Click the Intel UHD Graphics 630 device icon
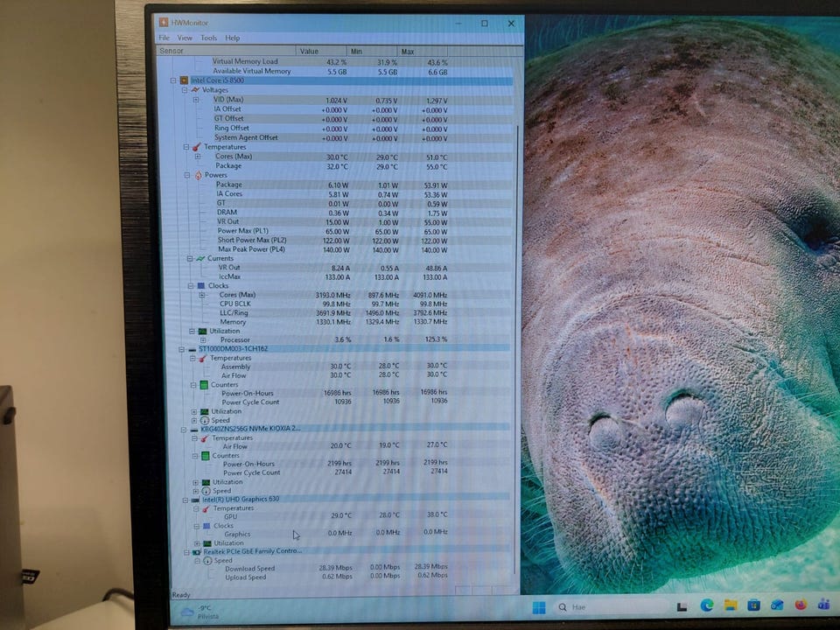 coord(195,500)
